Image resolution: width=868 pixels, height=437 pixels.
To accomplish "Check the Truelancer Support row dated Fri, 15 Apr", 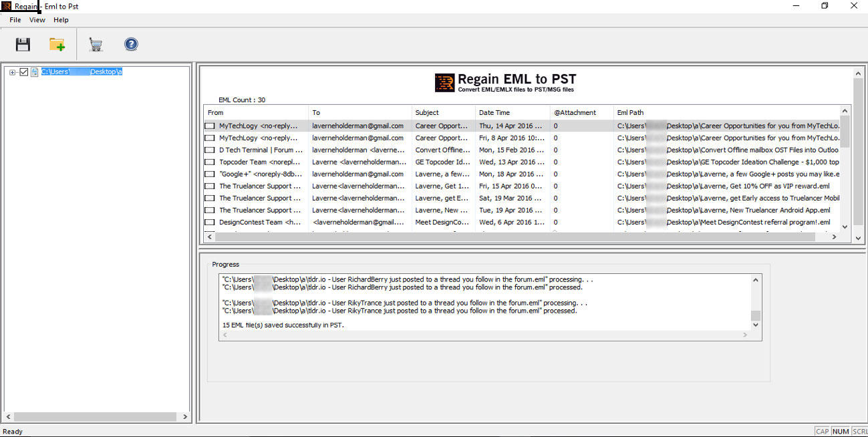I will pyautogui.click(x=210, y=186).
